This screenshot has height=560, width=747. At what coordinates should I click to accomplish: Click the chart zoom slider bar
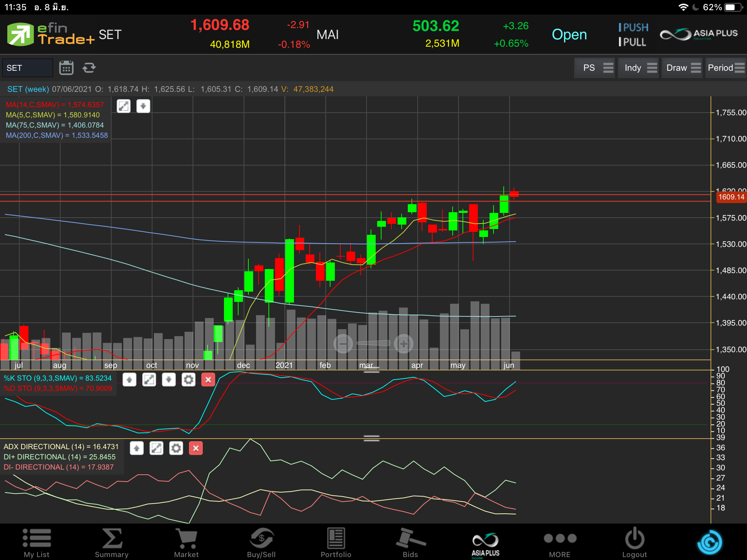pyautogui.click(x=373, y=343)
